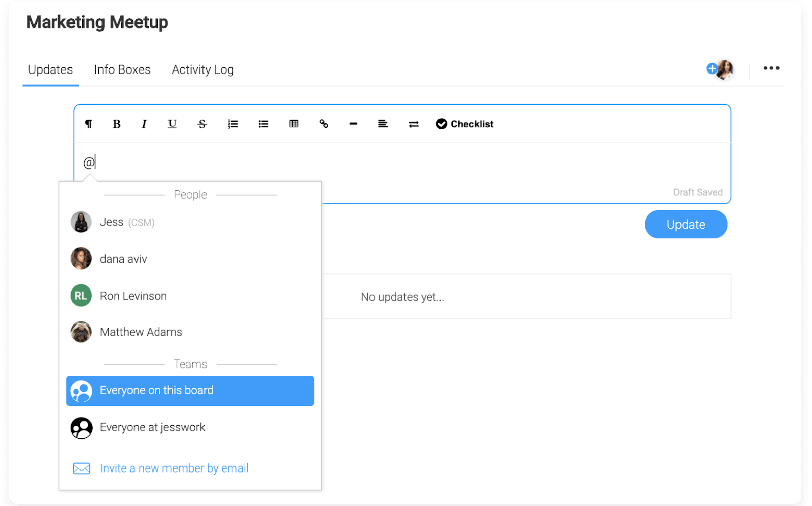Insert a table into the update
Screen dimensions: 812x506
[x=294, y=124]
